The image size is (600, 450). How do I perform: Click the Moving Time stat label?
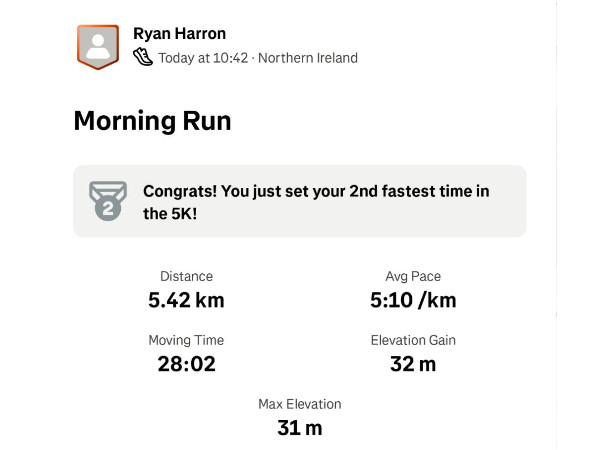186,340
